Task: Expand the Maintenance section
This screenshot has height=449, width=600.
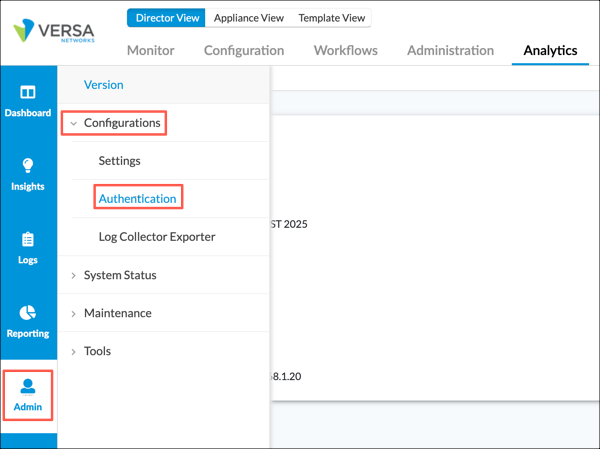Action: pyautogui.click(x=117, y=313)
